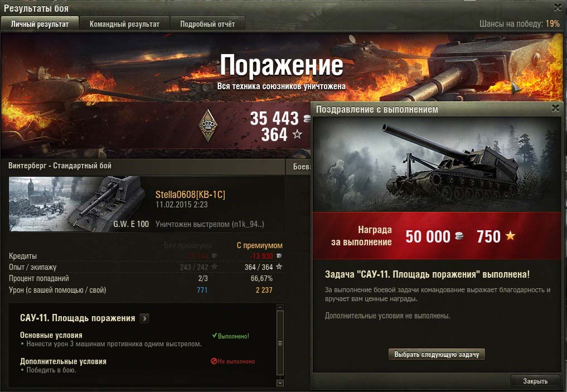The height and width of the screenshot is (392, 567).
Task: Expand САУ-11. Площадь поражения mission arrow
Action: pos(144,318)
